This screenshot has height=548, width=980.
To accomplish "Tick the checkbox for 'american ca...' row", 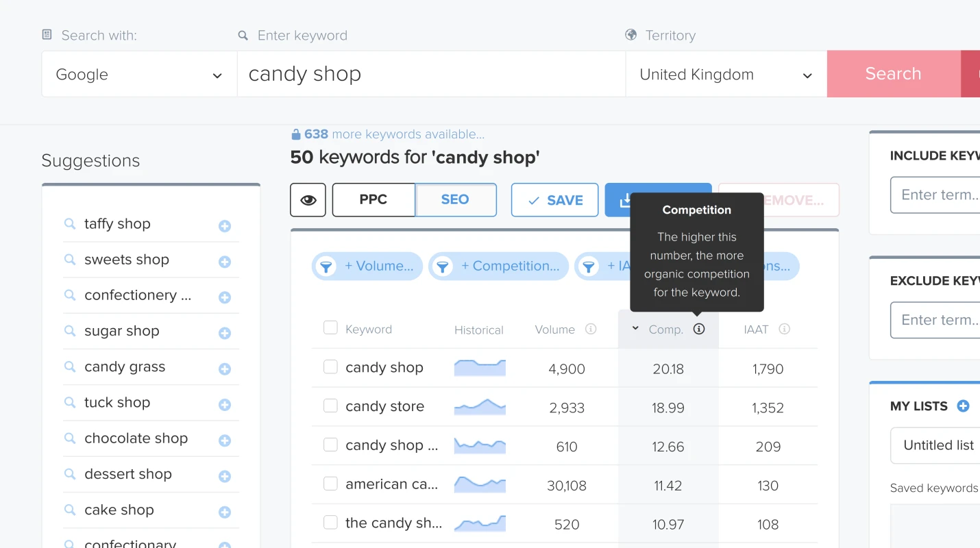I will pyautogui.click(x=330, y=485).
